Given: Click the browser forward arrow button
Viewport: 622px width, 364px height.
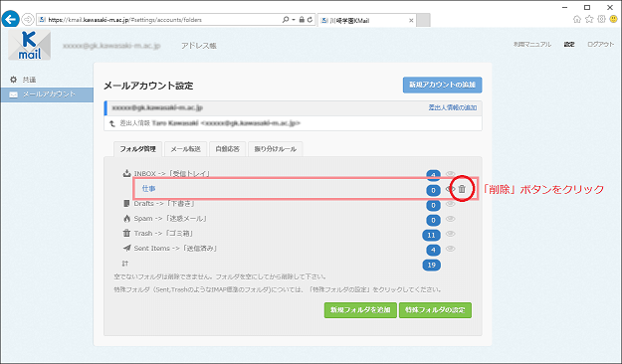Looking at the screenshot, I should [x=28, y=19].
